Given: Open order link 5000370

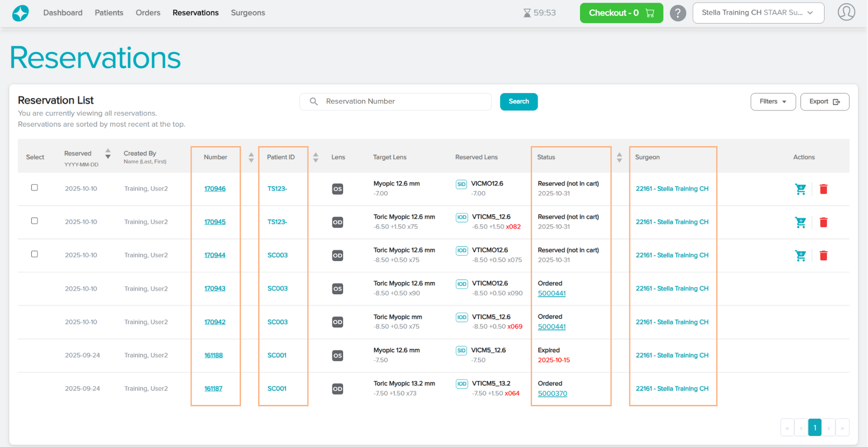Looking at the screenshot, I should click(552, 394).
